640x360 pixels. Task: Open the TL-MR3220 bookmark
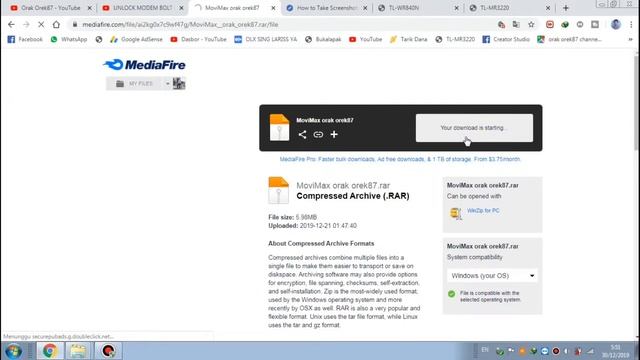point(455,40)
